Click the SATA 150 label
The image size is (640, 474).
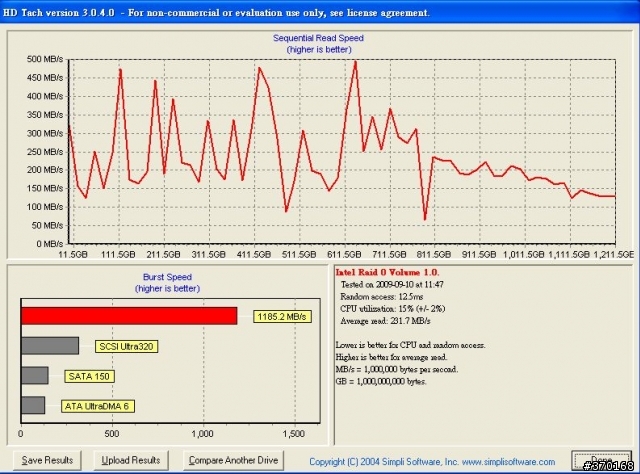tap(89, 376)
